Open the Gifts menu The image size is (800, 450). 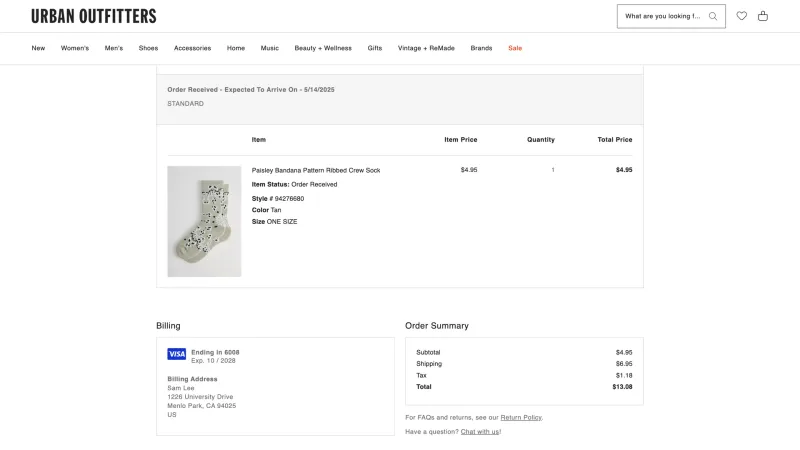click(374, 48)
